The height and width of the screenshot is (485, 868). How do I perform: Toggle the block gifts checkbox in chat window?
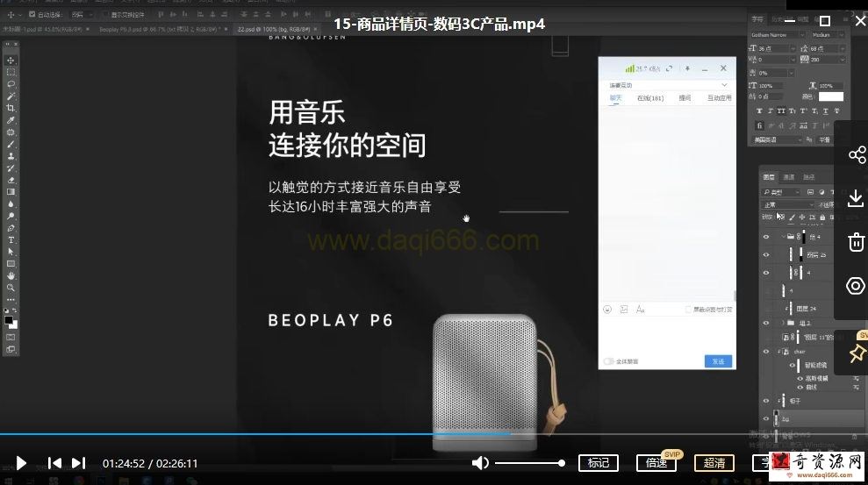point(689,309)
